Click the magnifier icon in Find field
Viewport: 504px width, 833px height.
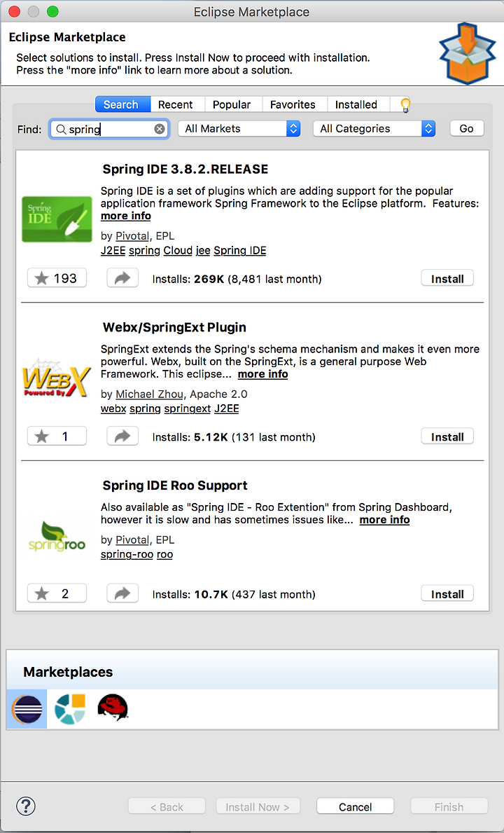[61, 129]
